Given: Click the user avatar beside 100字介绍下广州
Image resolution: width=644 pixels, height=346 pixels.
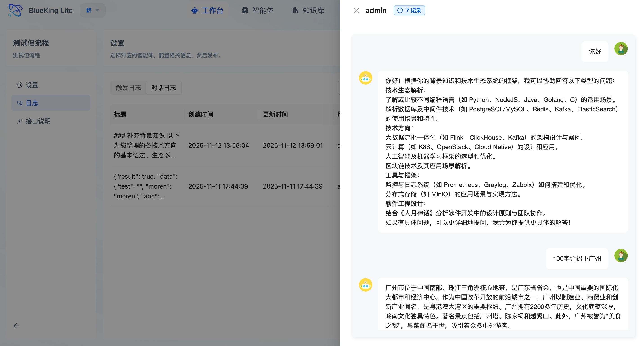Looking at the screenshot, I should point(621,255).
